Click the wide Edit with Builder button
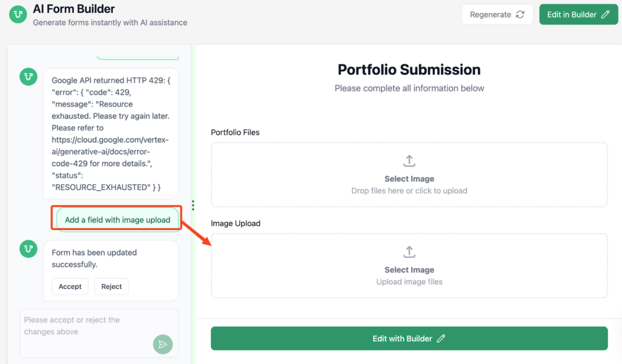The height and width of the screenshot is (364, 622). (409, 338)
